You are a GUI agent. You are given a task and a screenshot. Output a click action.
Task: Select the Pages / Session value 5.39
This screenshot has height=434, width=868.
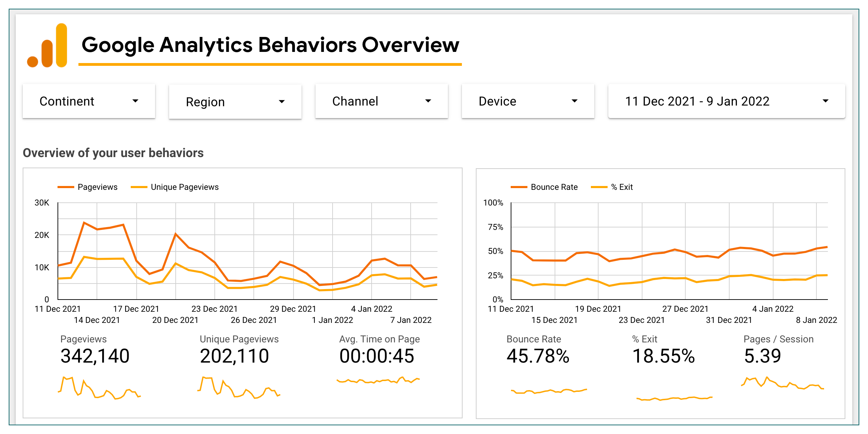(x=762, y=356)
